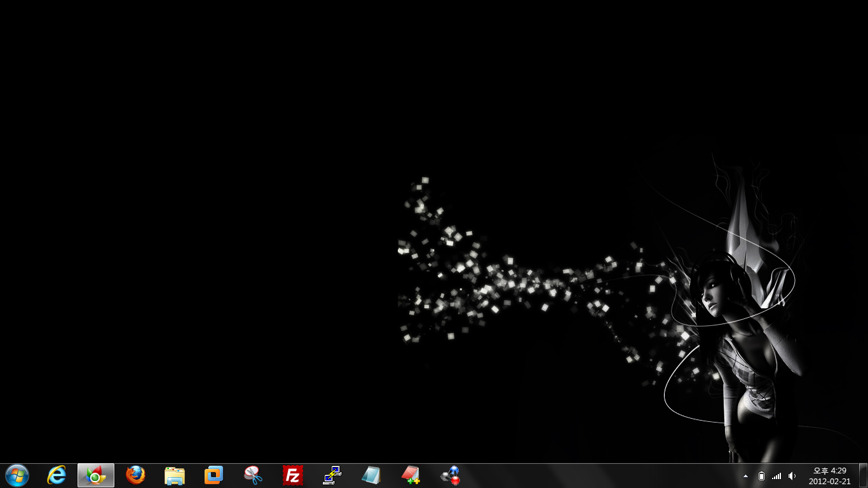868x488 pixels.
Task: Open the clock showing 4:29
Action: pyautogui.click(x=829, y=476)
